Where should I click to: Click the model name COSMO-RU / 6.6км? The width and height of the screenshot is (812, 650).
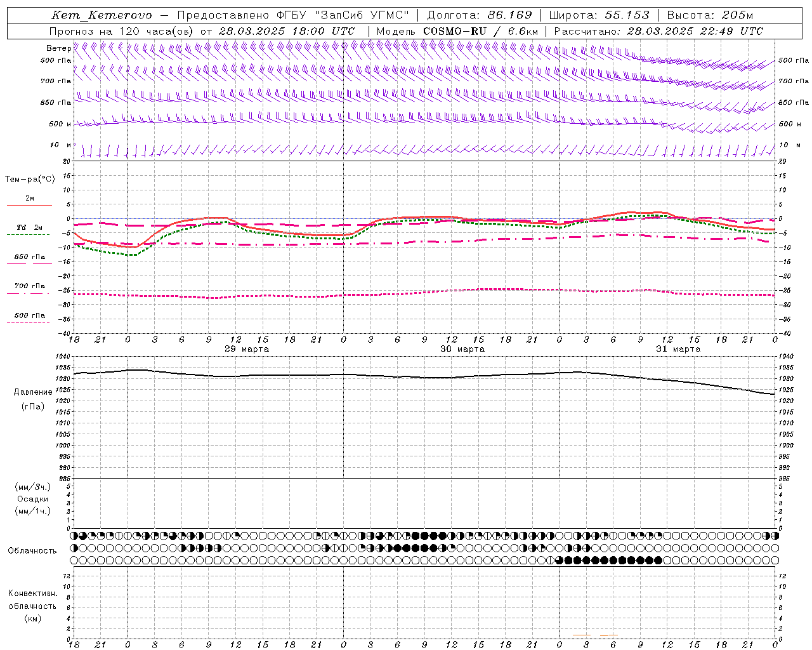click(481, 31)
